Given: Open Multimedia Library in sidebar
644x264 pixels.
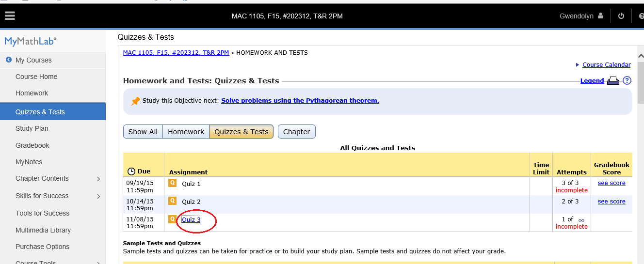Looking at the screenshot, I should tap(43, 230).
